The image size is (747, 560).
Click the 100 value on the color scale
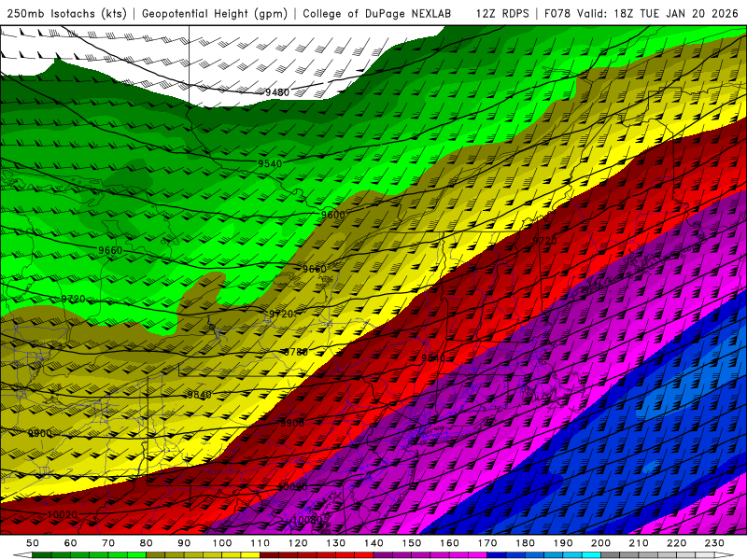[x=222, y=543]
